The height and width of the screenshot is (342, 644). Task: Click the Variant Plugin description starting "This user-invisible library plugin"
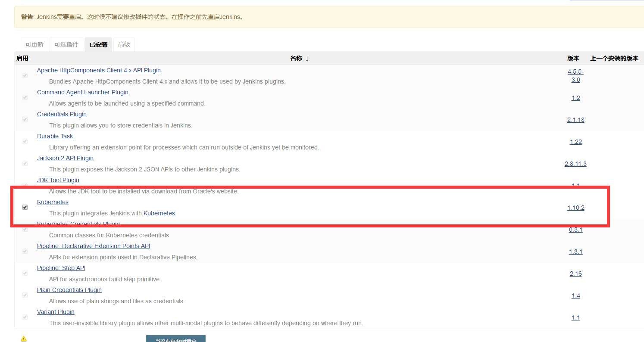point(206,323)
